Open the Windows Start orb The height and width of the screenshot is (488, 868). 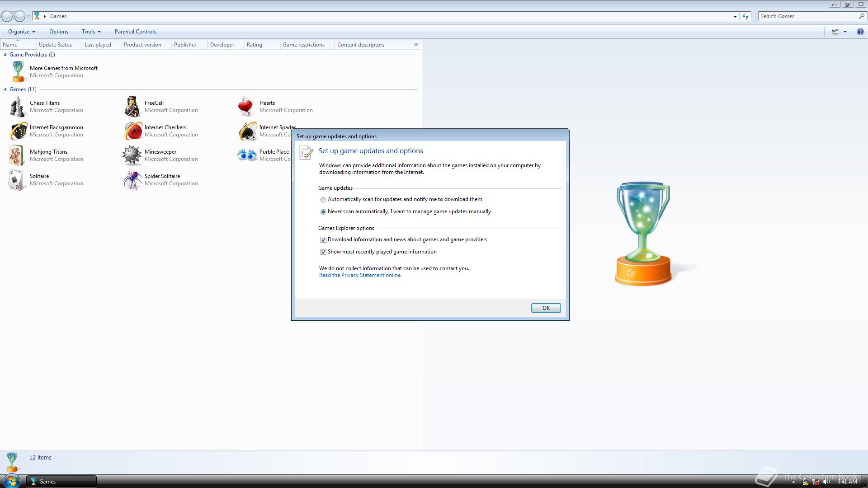coord(12,481)
